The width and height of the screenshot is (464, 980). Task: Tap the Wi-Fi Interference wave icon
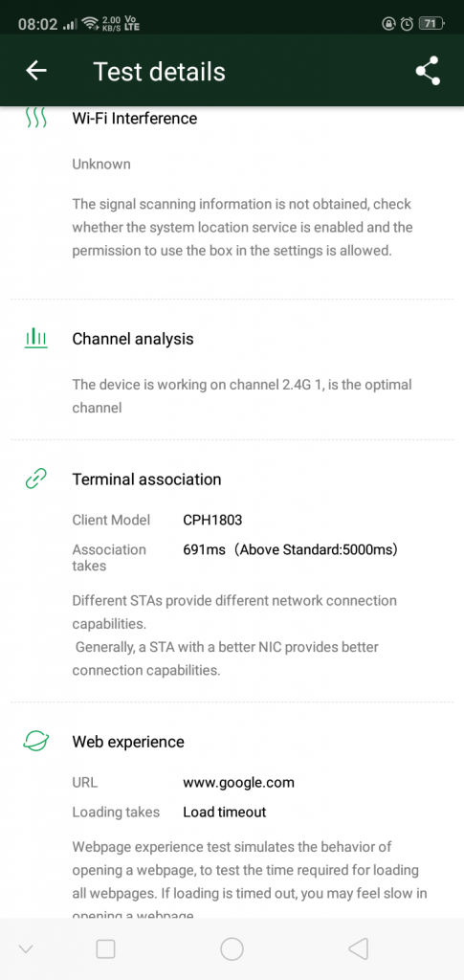36,118
